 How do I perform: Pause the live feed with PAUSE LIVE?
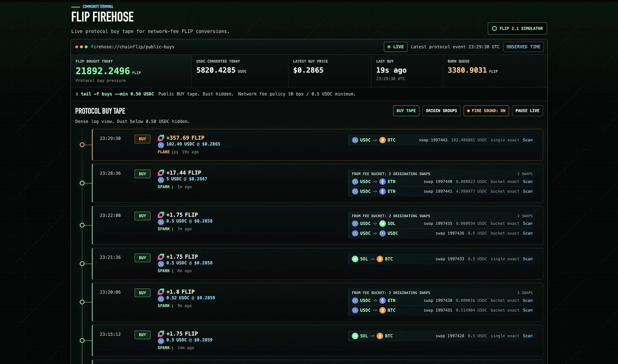527,111
